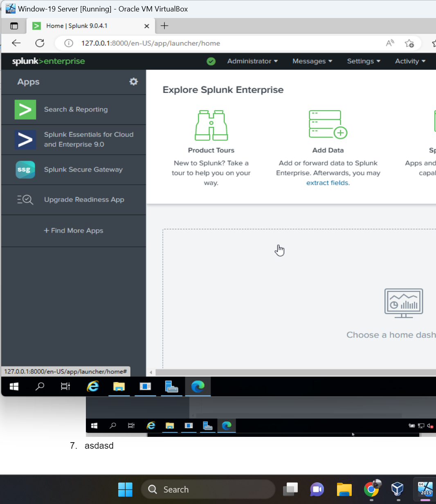
Task: Click the Splunk Secure Gateway label
Action: [x=83, y=170]
